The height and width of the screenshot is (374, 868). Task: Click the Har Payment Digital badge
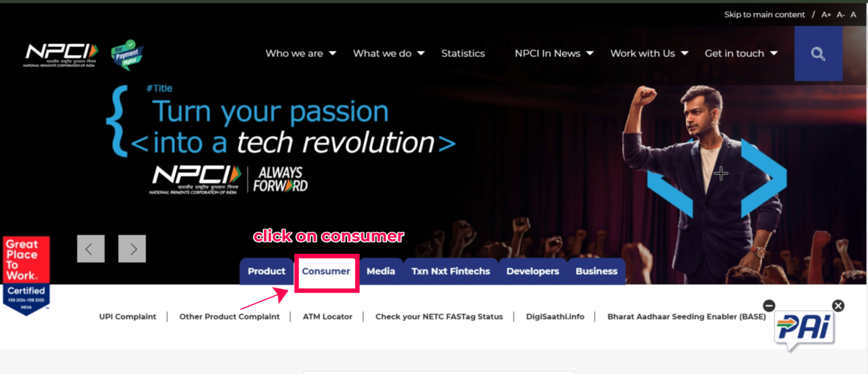[127, 55]
